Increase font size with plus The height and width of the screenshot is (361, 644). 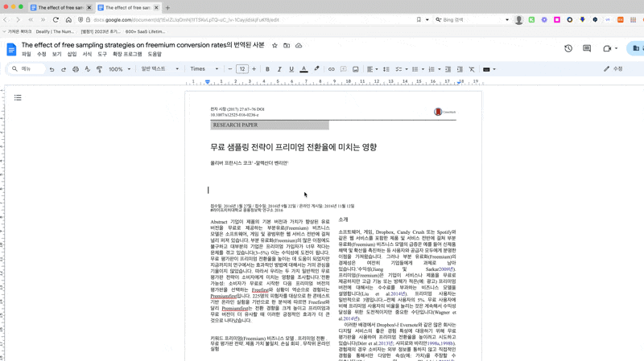pos(254,69)
